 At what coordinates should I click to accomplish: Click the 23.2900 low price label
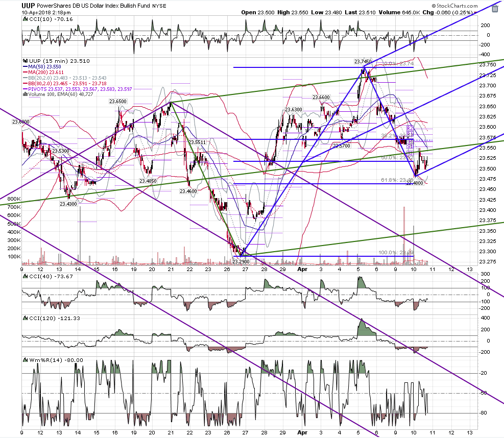[x=241, y=262]
